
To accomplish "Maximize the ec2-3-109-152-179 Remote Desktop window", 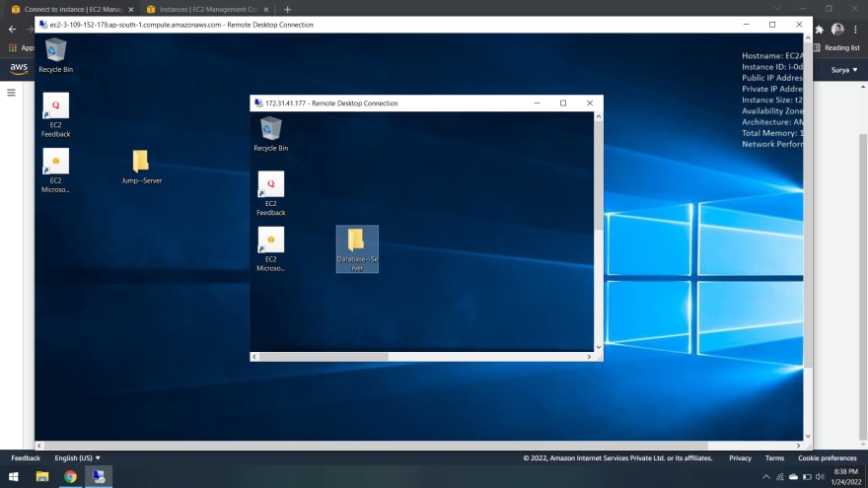I will [x=772, y=25].
